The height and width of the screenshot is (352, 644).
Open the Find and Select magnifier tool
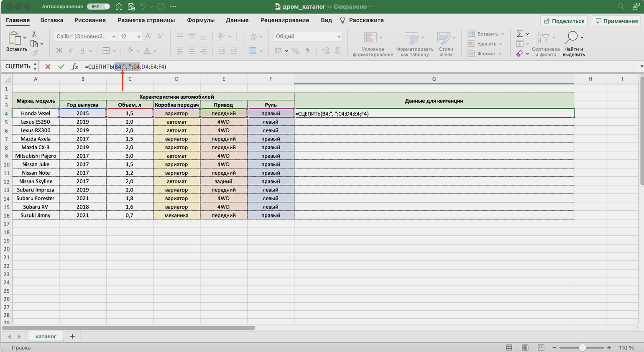pyautogui.click(x=571, y=38)
